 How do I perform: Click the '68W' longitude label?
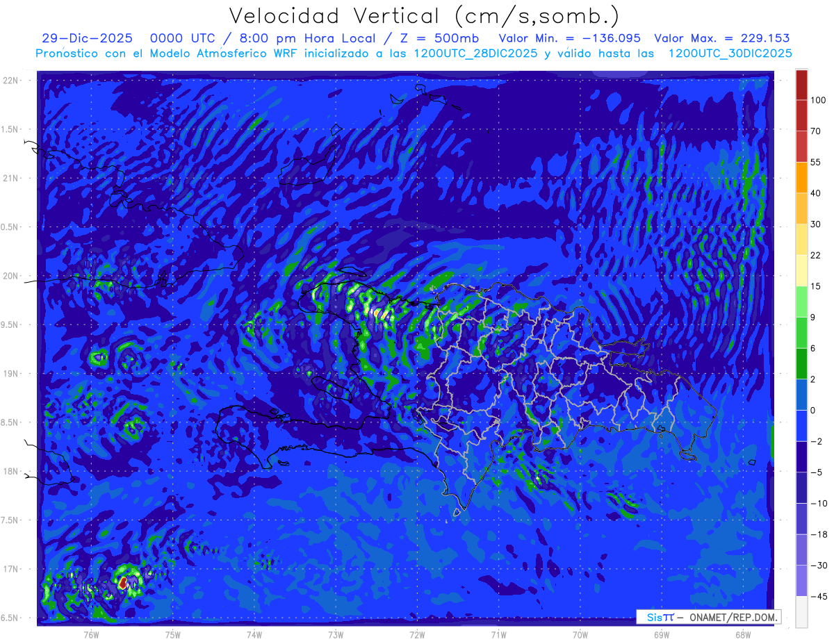tap(743, 634)
